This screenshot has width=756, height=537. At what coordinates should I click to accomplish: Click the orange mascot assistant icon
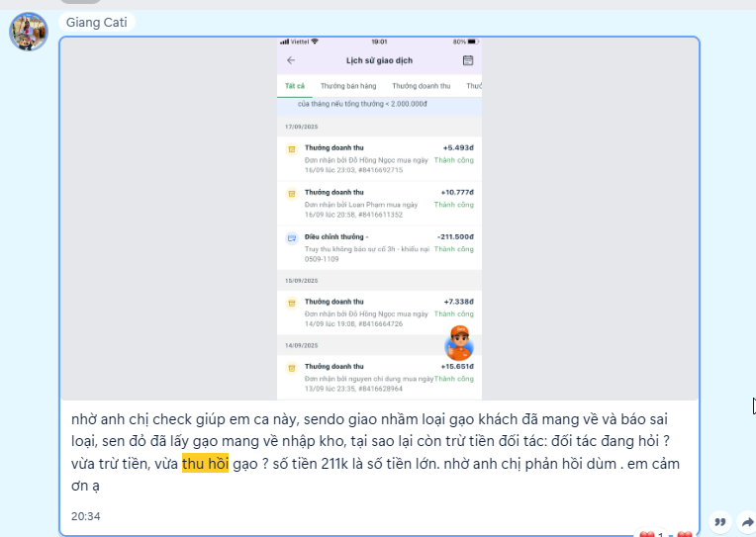(459, 343)
